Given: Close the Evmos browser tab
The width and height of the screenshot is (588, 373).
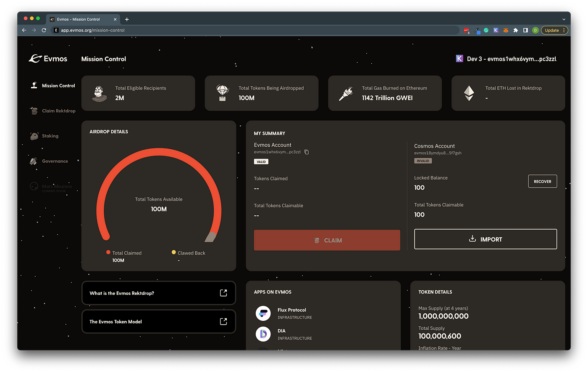Looking at the screenshot, I should pos(115,19).
